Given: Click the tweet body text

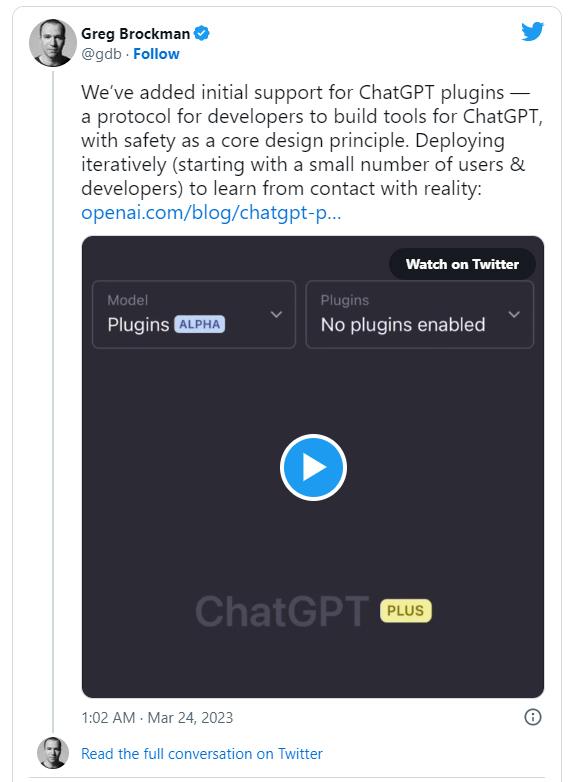Looking at the screenshot, I should tap(312, 141).
